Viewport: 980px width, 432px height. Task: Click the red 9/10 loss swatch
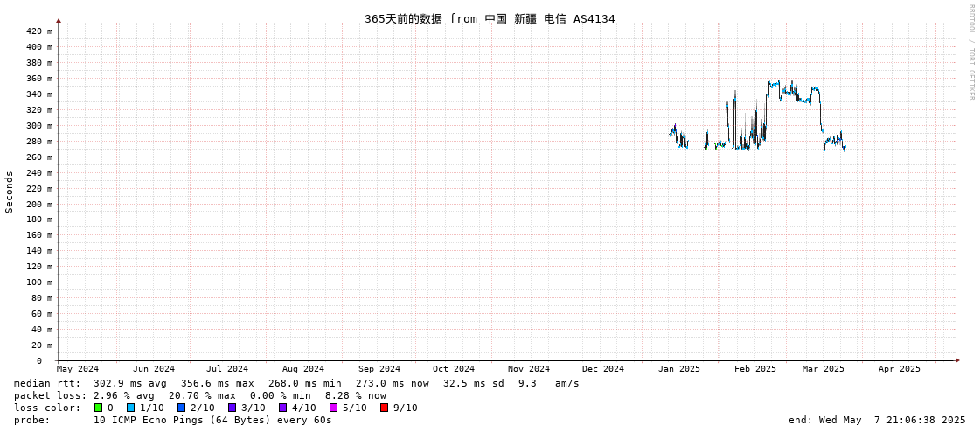tap(384, 408)
